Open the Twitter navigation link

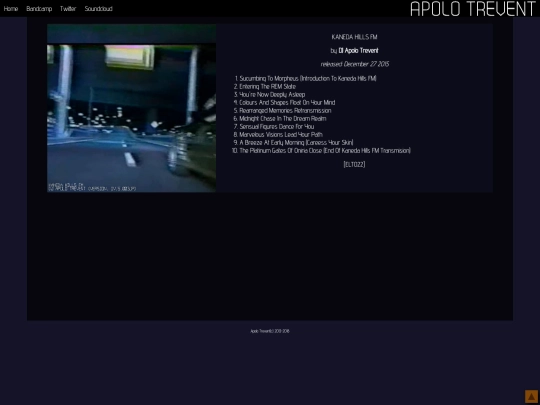[68, 9]
